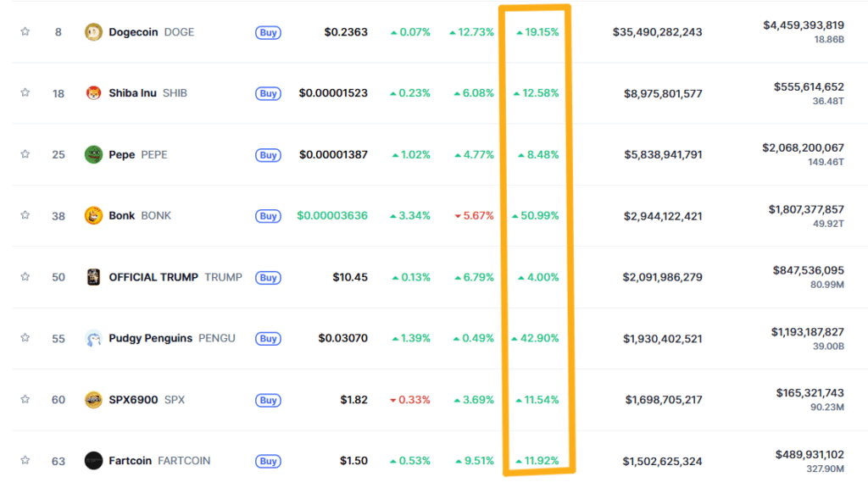Click Bonk's red -5.67% change
868x488 pixels.
tap(474, 215)
